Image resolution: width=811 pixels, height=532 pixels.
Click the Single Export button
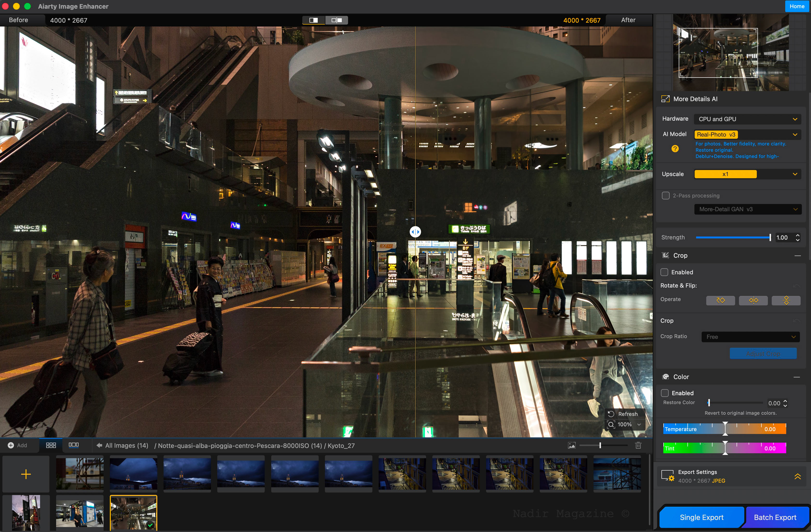click(x=701, y=517)
